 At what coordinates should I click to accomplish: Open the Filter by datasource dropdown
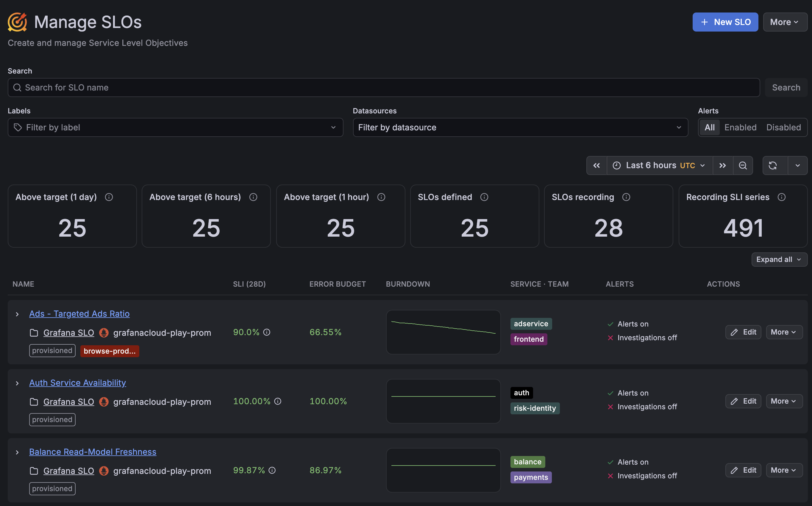[520, 127]
